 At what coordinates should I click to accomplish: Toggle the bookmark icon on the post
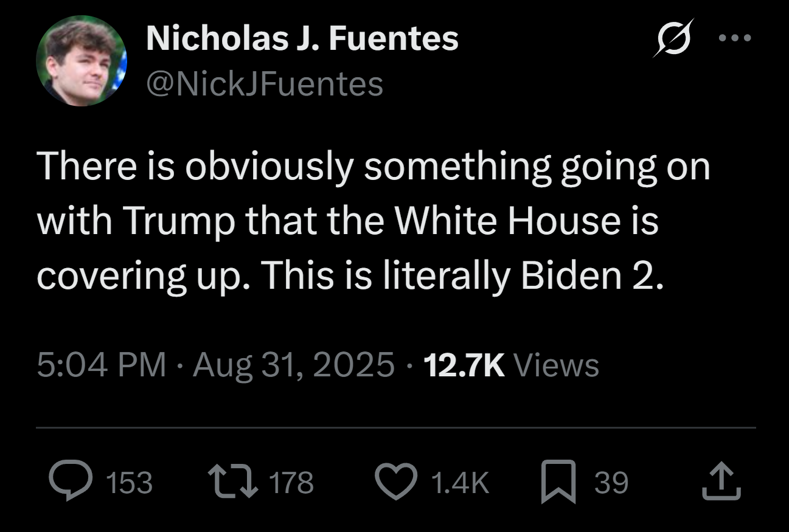[558, 482]
